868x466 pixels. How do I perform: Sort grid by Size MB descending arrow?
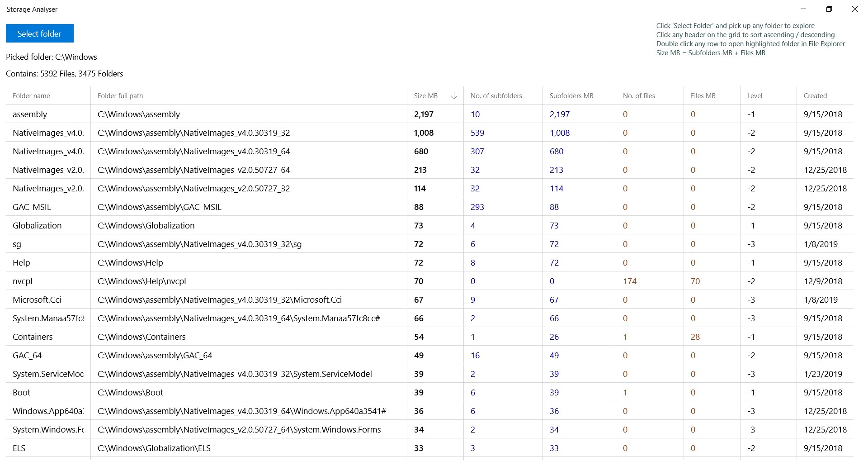click(x=454, y=96)
